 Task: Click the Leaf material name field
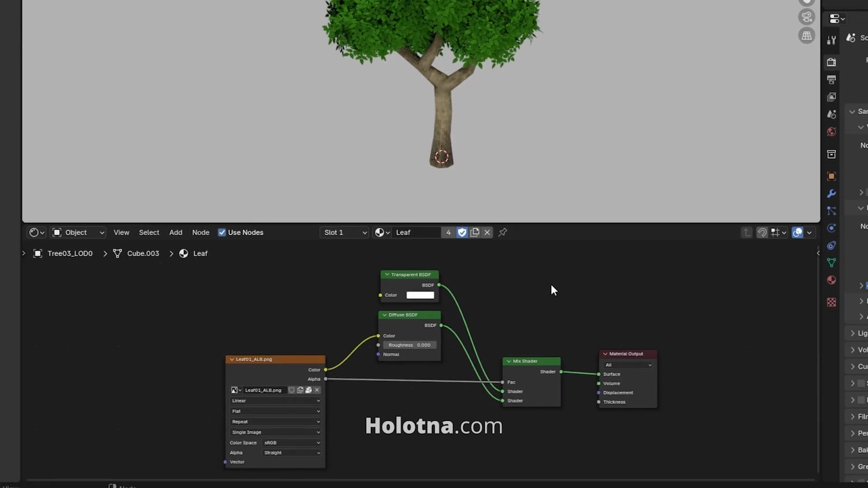pyautogui.click(x=416, y=232)
